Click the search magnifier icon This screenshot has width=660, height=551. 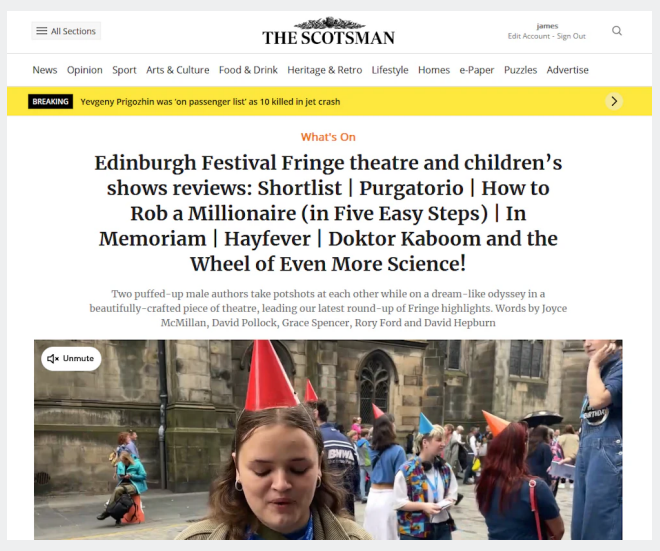tap(617, 31)
